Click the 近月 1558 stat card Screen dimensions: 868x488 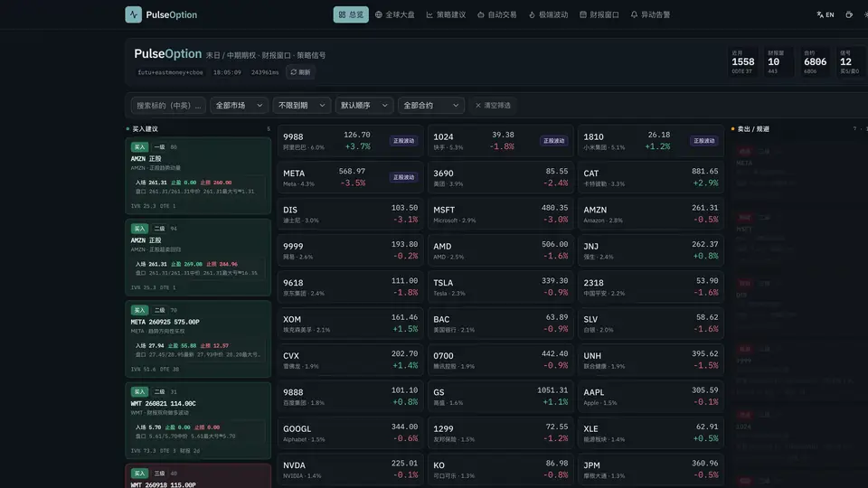click(743, 62)
